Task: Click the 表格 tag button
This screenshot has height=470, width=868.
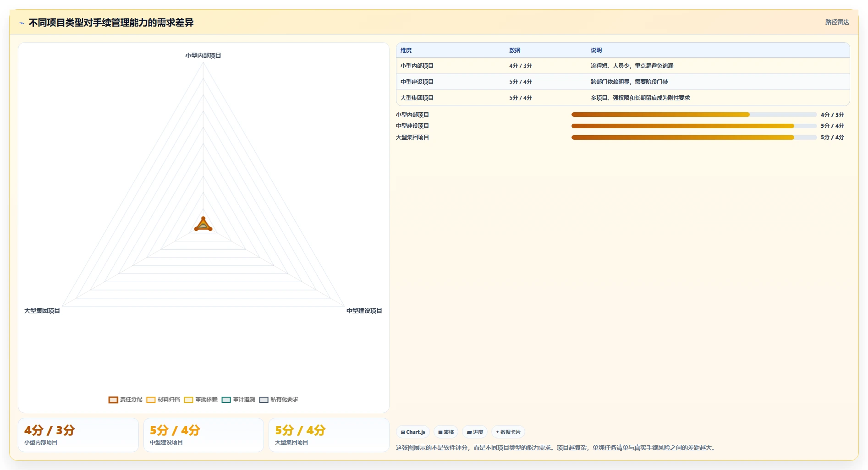Action: pos(446,432)
